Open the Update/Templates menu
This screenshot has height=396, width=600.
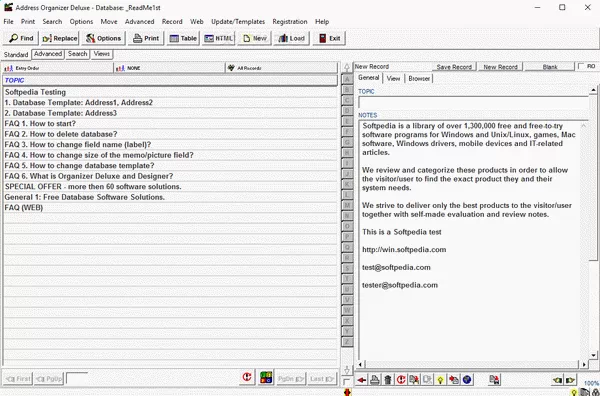point(238,22)
